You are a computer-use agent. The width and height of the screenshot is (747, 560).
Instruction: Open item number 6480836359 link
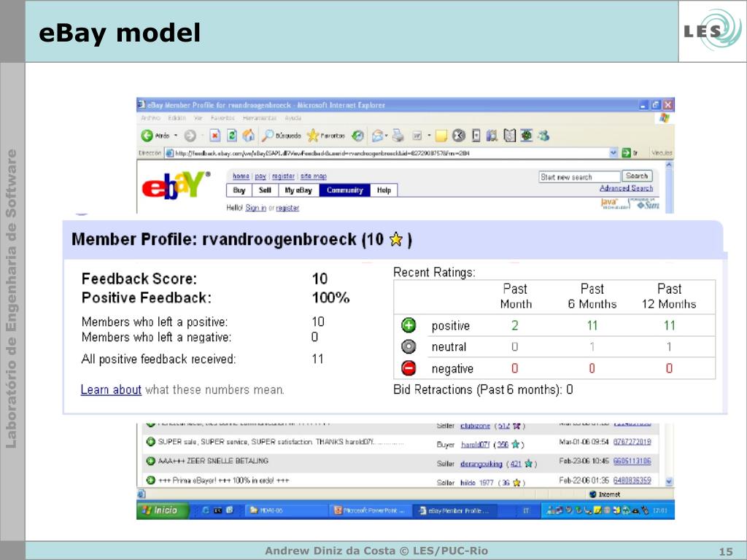(632, 480)
